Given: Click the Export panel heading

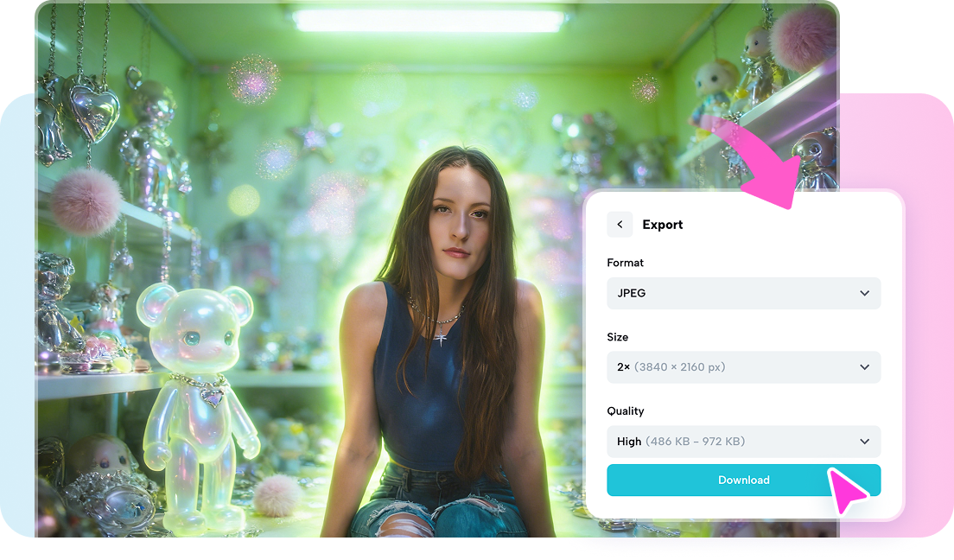Looking at the screenshot, I should [x=662, y=224].
